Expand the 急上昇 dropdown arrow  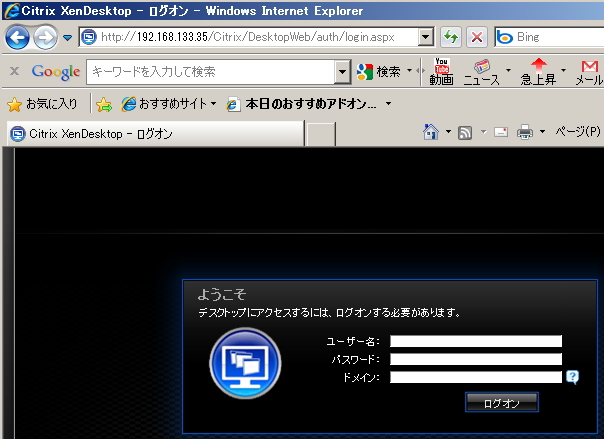point(563,70)
